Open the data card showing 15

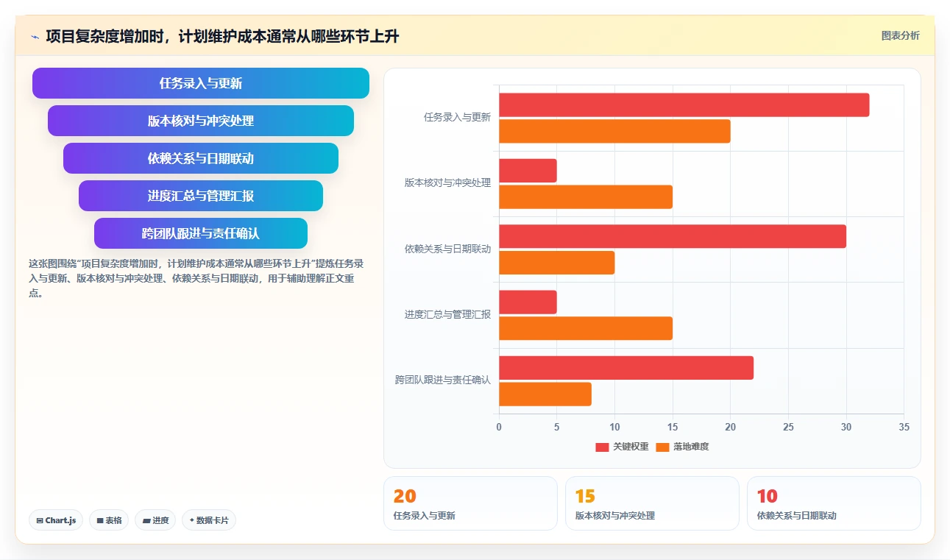[x=652, y=503]
